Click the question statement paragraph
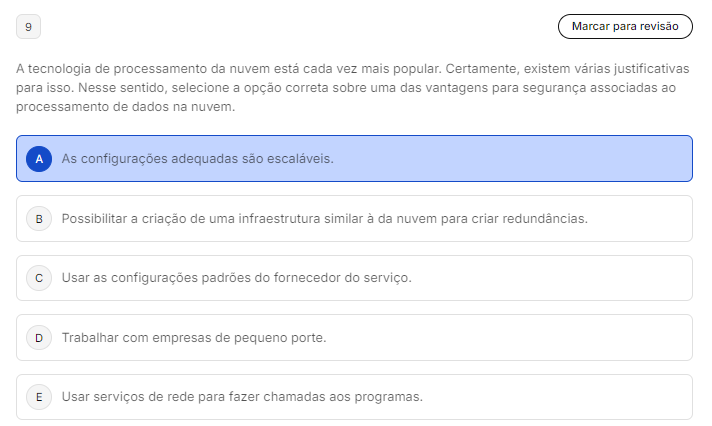This screenshot has width=712, height=426. point(352,89)
